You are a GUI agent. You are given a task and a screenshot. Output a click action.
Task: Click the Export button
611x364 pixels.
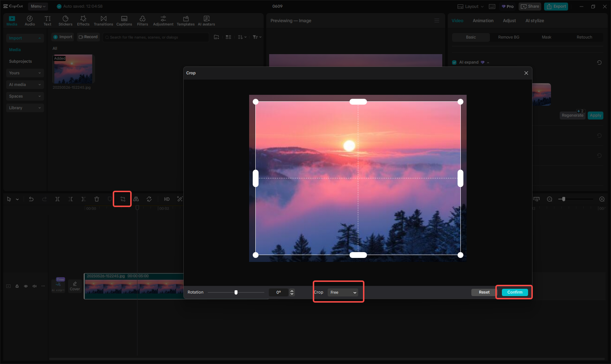pos(556,6)
